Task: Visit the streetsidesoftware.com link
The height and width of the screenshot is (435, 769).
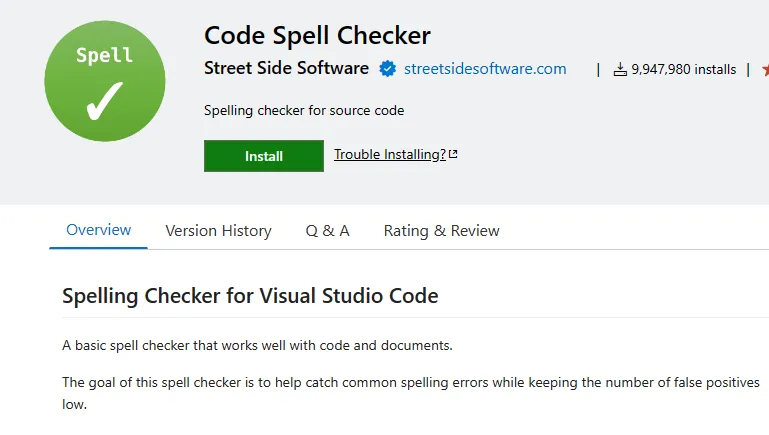Action: tap(485, 69)
